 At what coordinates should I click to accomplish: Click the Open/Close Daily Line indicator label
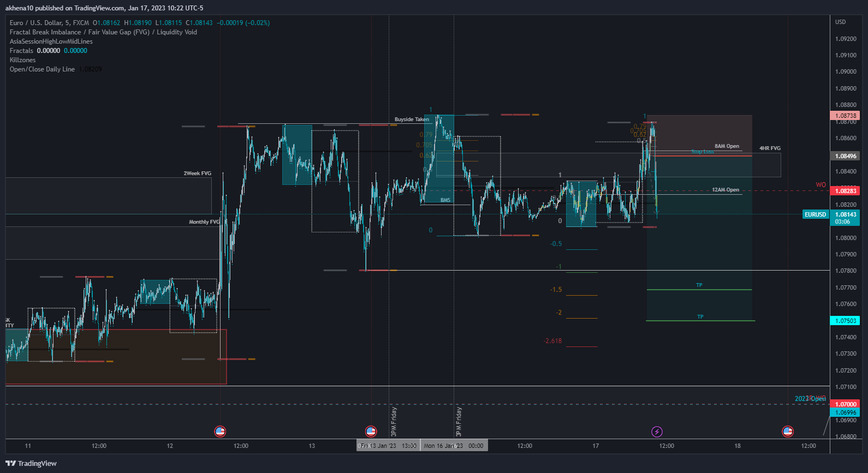(42, 69)
